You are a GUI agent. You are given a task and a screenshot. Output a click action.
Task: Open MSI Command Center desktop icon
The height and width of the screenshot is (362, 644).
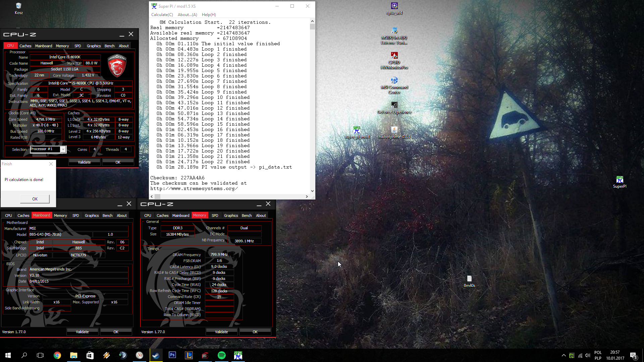(394, 85)
